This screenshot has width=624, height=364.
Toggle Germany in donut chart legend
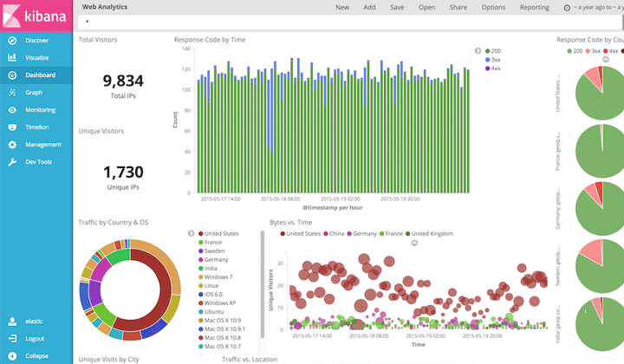[213, 260]
